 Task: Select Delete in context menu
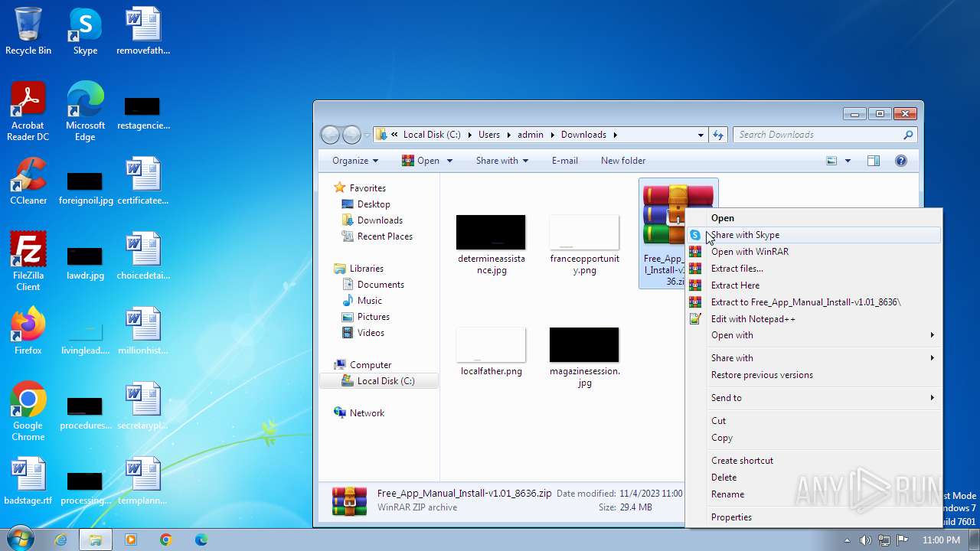pos(813,478)
